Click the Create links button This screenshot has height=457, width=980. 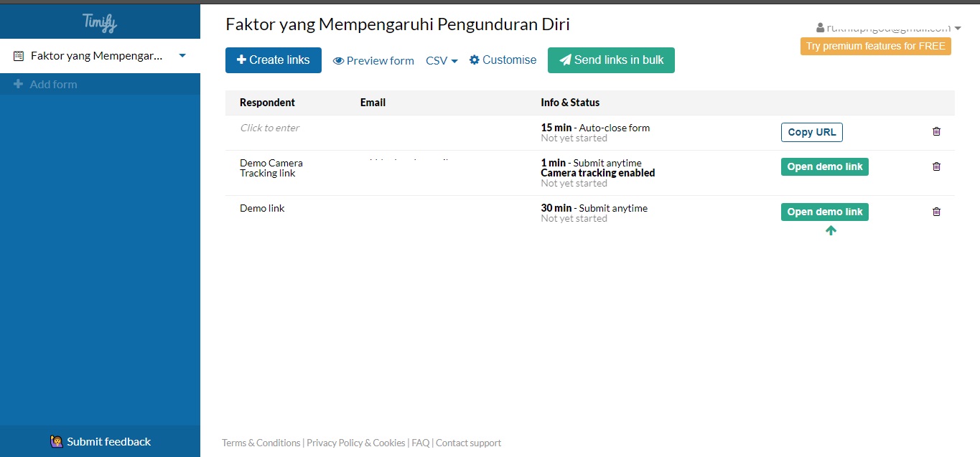coord(274,60)
